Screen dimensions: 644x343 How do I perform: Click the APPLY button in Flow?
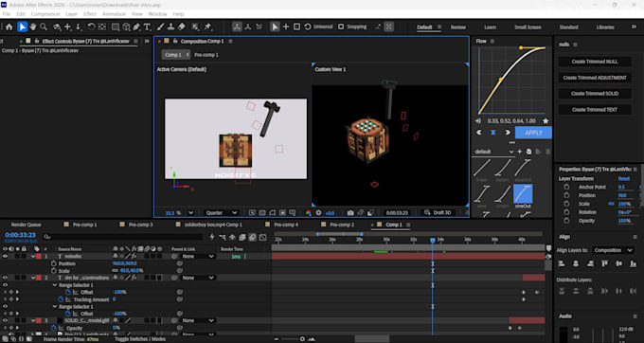[x=533, y=133]
